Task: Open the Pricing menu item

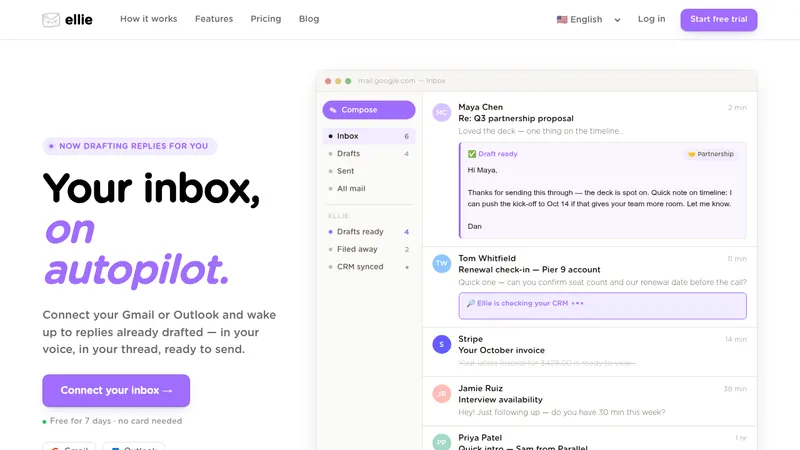Action: [x=265, y=19]
